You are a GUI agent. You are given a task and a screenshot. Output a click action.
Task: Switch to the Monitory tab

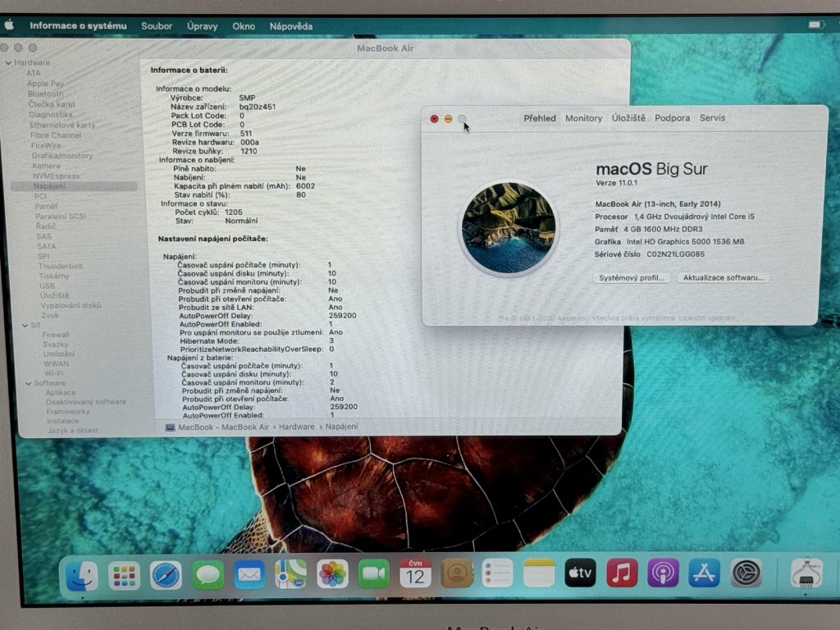click(583, 118)
